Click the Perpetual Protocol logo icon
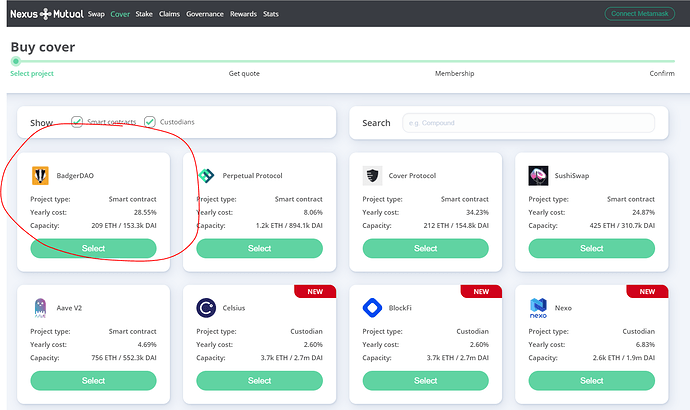The image size is (690, 410). point(206,176)
